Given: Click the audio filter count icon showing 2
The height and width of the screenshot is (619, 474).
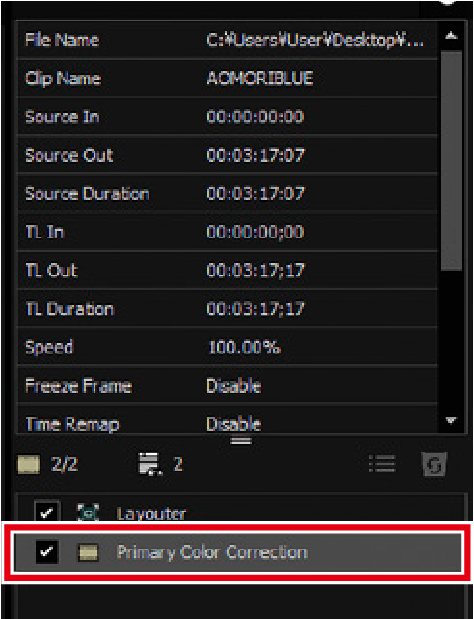Looking at the screenshot, I should (150, 464).
